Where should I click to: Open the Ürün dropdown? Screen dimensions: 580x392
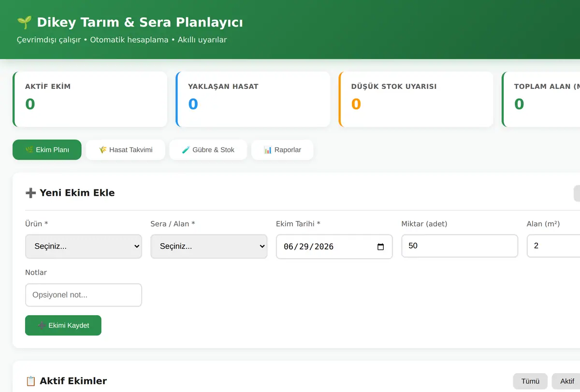pyautogui.click(x=84, y=247)
